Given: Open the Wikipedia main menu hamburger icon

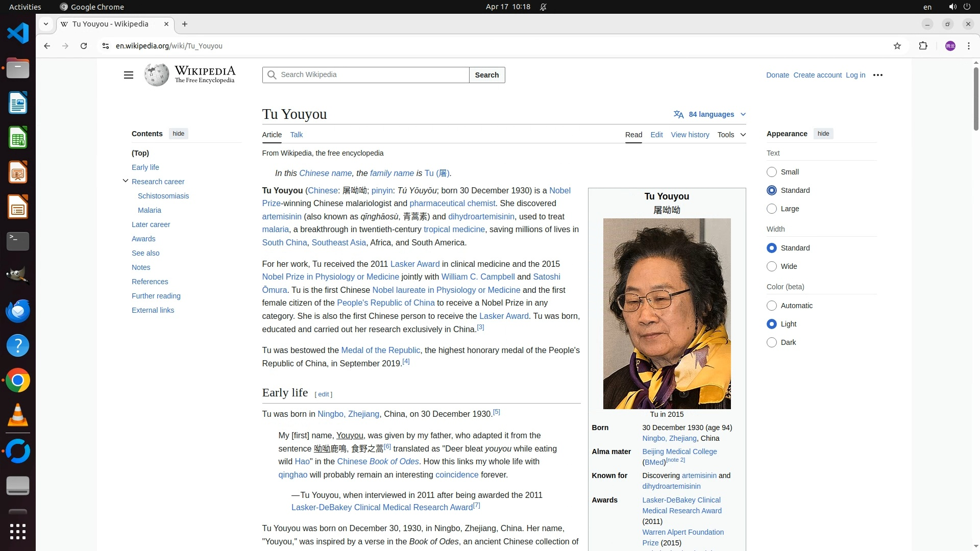Looking at the screenshot, I should (x=128, y=75).
